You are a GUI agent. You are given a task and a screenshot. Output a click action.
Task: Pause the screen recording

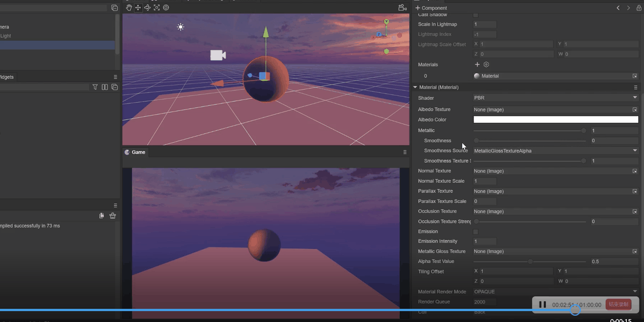click(542, 305)
